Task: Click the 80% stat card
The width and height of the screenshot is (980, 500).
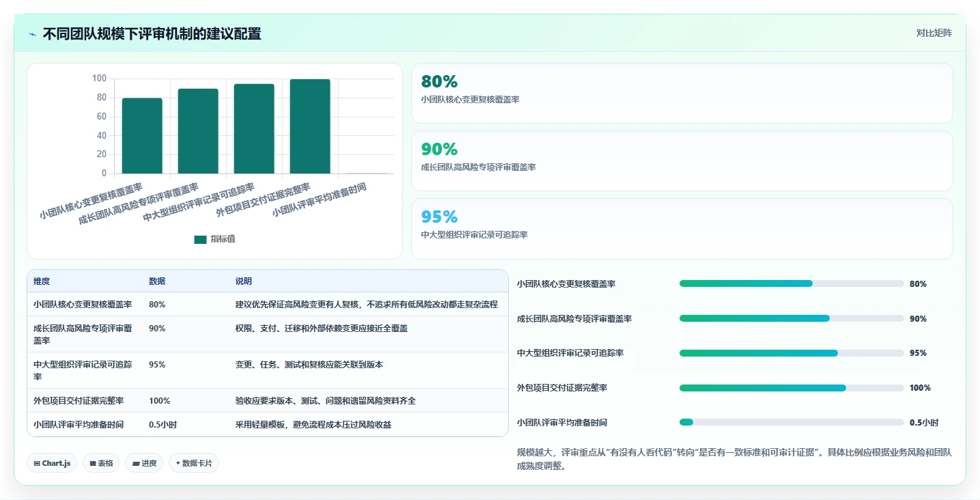Action: [682, 93]
